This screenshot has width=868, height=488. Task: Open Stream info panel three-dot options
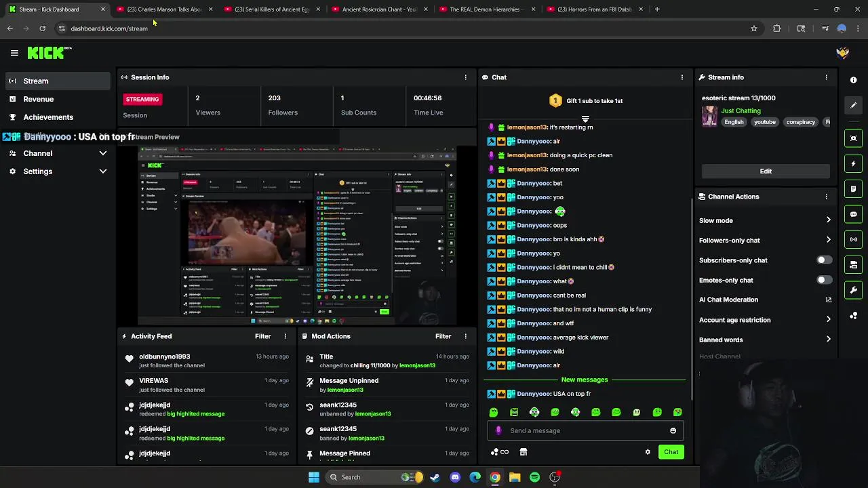click(826, 77)
